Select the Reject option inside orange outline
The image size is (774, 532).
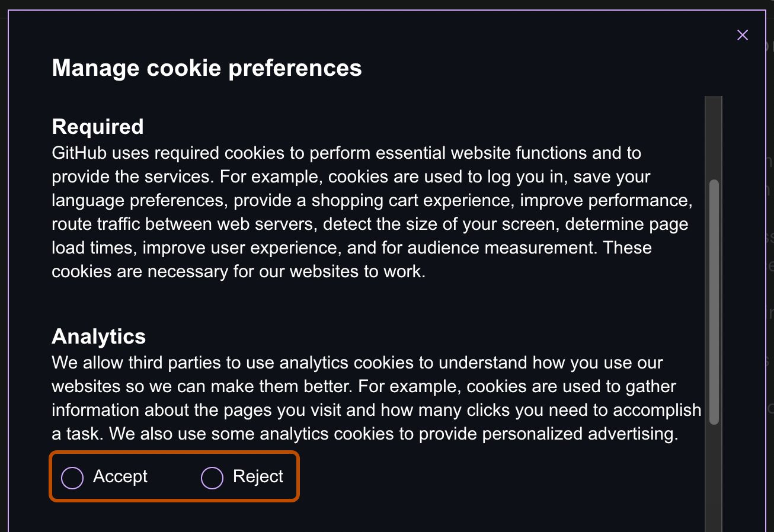pyautogui.click(x=212, y=477)
